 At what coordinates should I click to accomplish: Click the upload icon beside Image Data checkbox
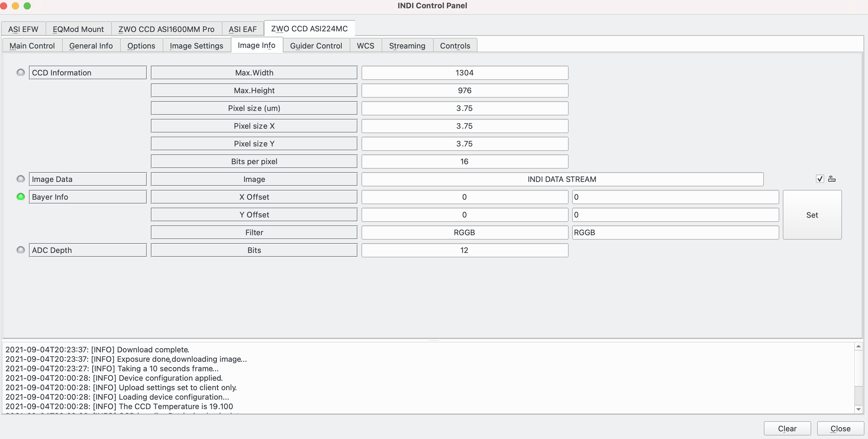point(832,179)
